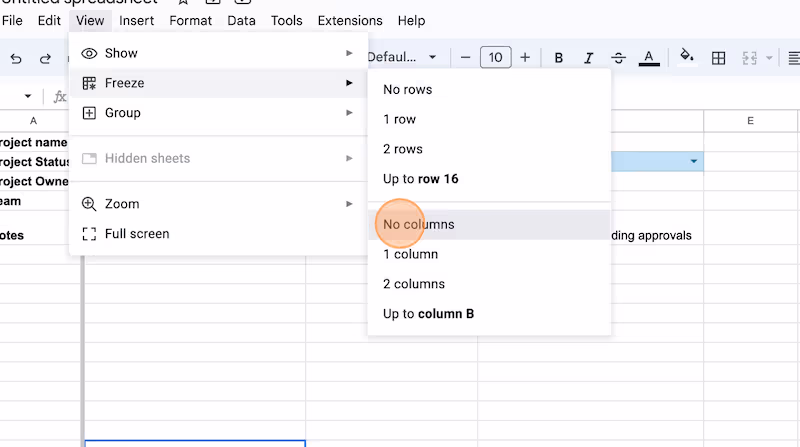Open the Tools menu
Screen dimensions: 800x447
(x=286, y=20)
